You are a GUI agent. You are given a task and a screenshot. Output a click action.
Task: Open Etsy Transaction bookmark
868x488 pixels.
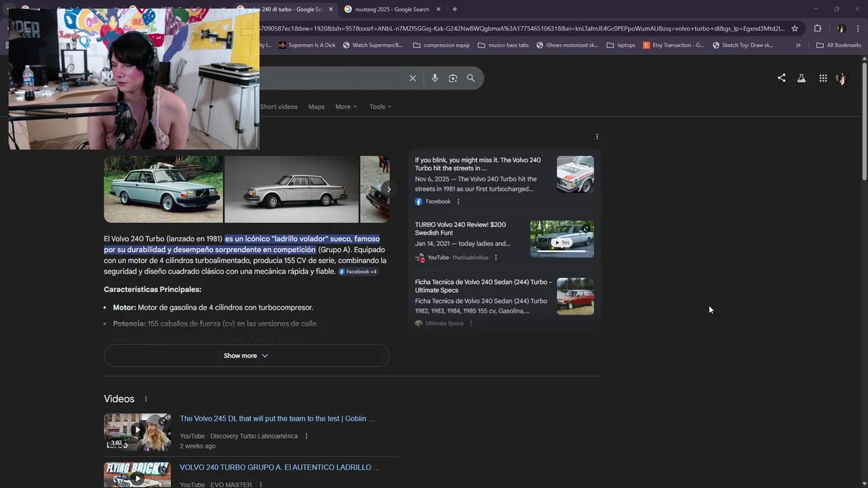coord(673,45)
